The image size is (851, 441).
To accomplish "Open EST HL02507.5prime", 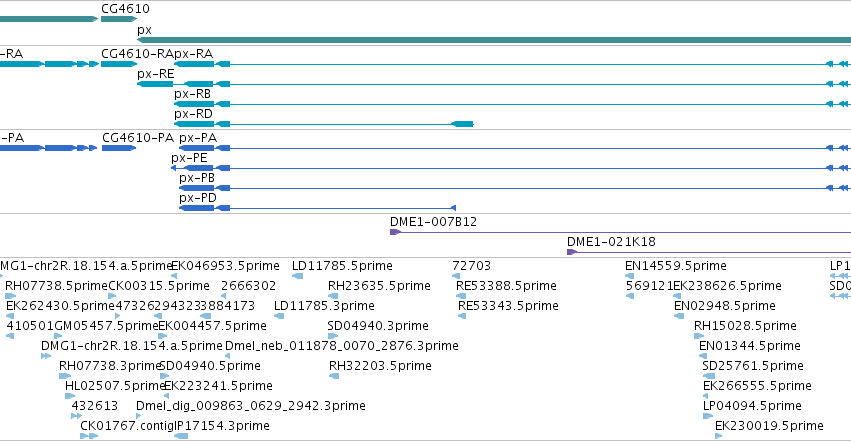I will 115,386.
